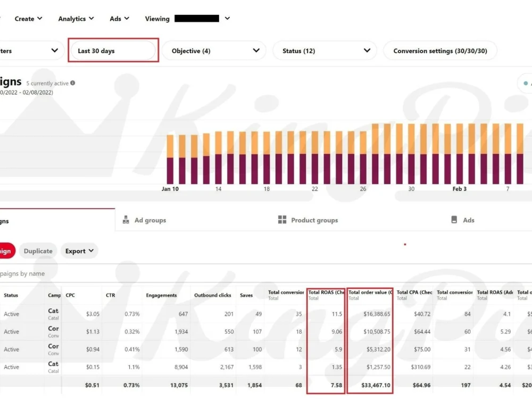Open the Last 30 days date range
This screenshot has width=532, height=399.
coord(113,51)
